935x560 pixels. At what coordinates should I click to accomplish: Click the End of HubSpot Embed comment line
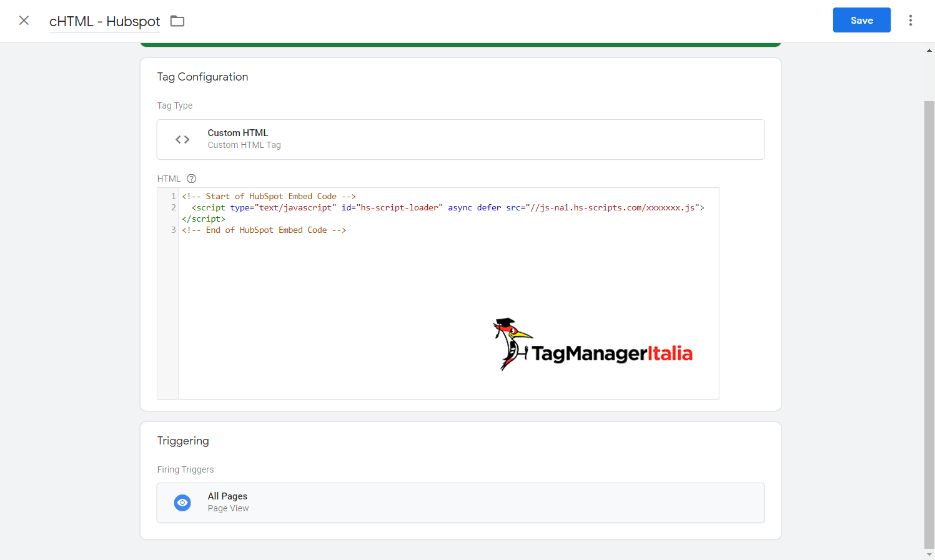264,230
